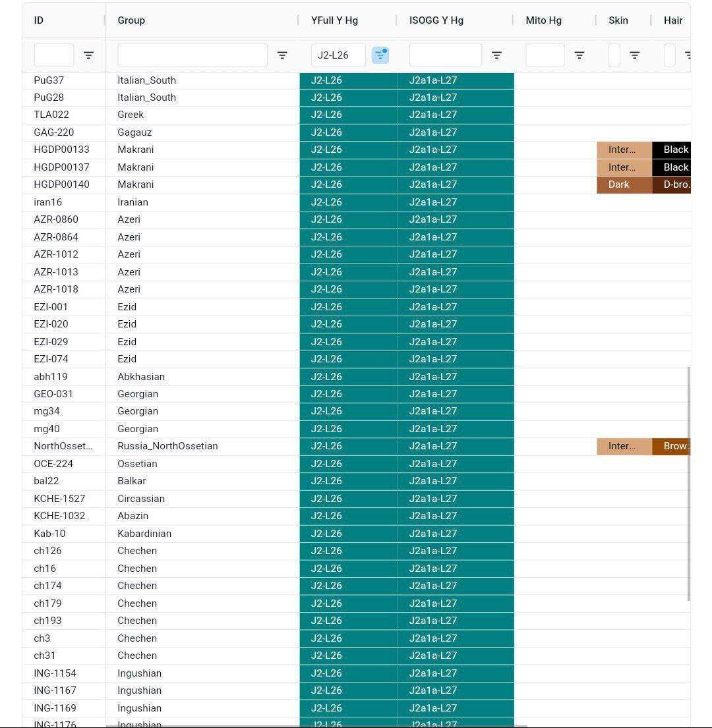Click the ISOGG Y Hg filter text box
Viewport: 712px width, 728px height.
click(446, 55)
